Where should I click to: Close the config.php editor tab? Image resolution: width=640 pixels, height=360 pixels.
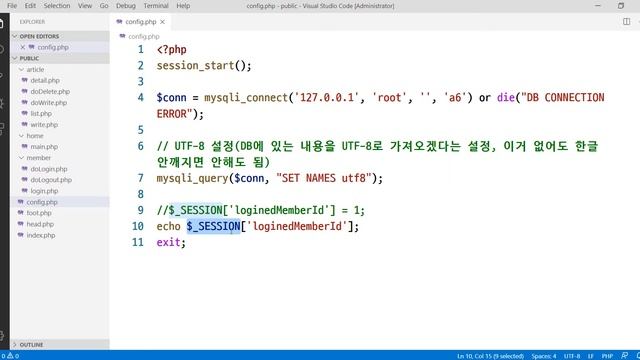[162, 22]
